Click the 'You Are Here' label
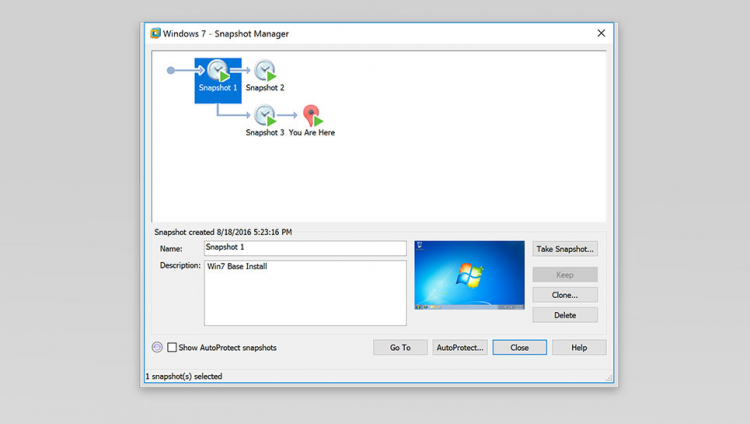 (312, 133)
